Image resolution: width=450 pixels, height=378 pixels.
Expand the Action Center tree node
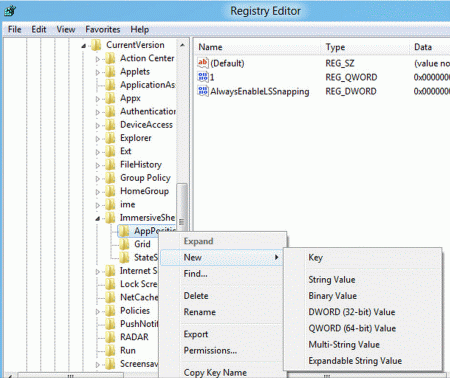click(x=98, y=59)
